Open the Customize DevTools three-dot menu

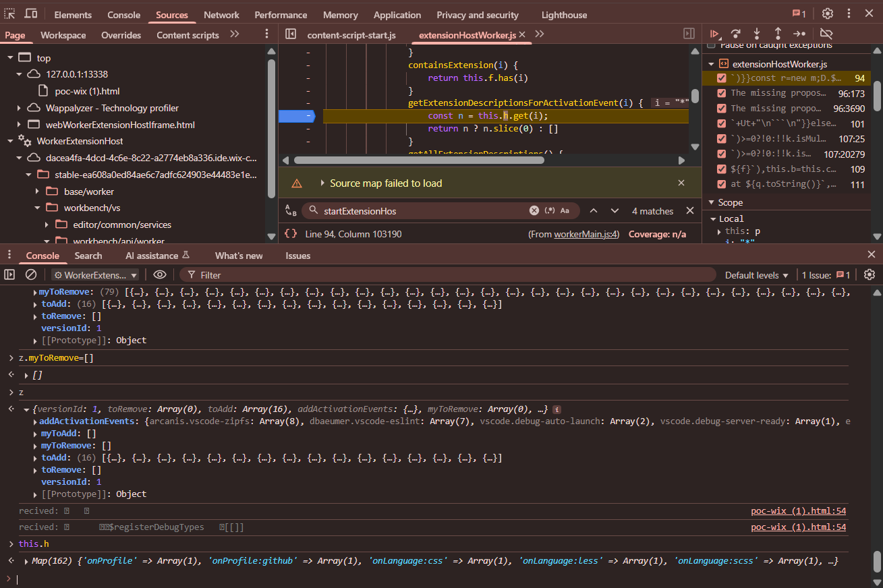click(849, 14)
